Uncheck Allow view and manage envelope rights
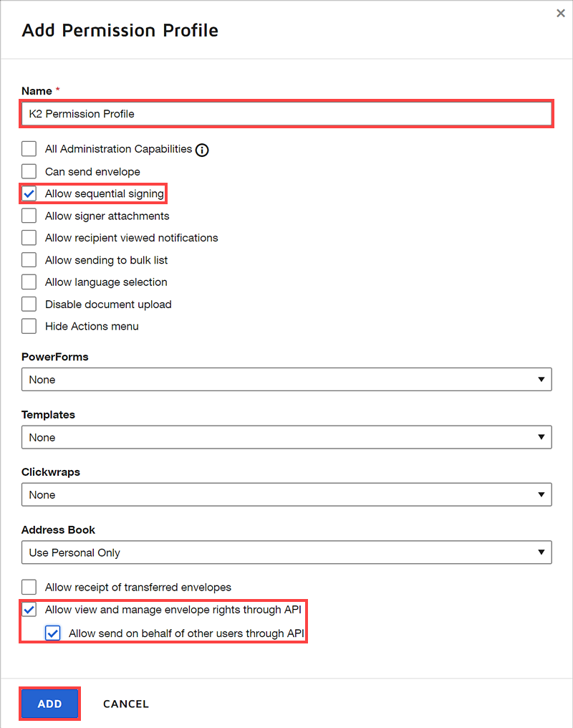The height and width of the screenshot is (728, 573). 29,610
